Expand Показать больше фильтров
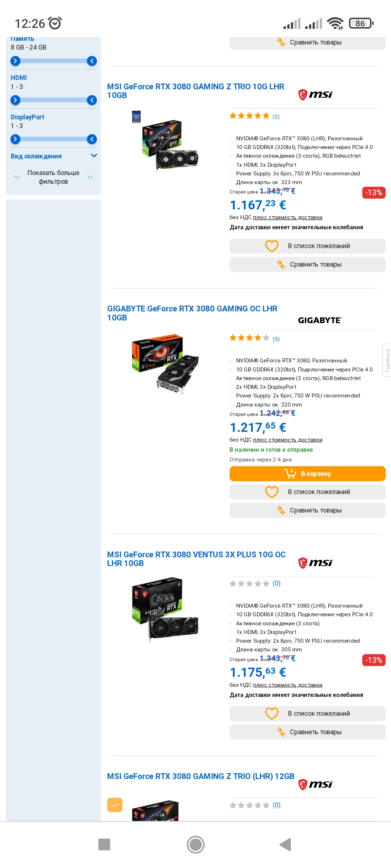The height and width of the screenshot is (868, 391). [x=53, y=177]
